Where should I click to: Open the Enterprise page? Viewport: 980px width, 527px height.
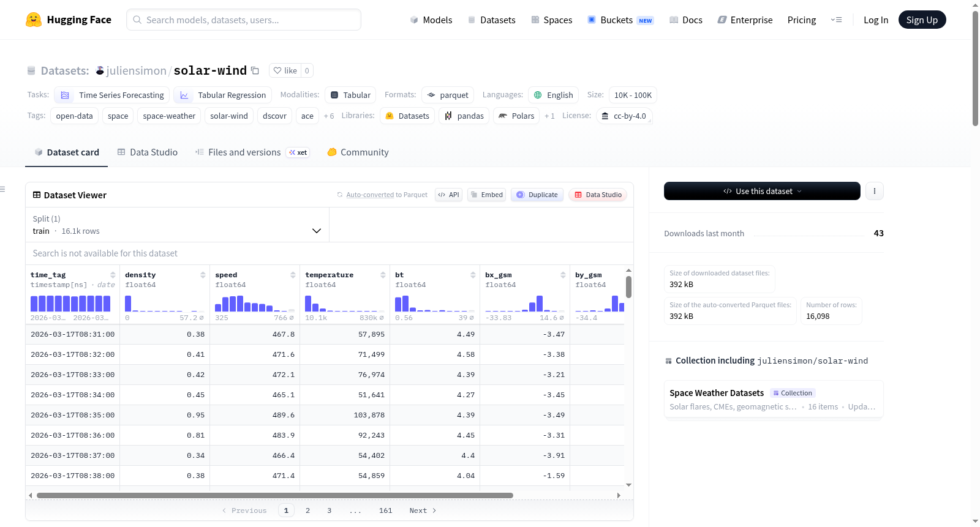coord(745,20)
